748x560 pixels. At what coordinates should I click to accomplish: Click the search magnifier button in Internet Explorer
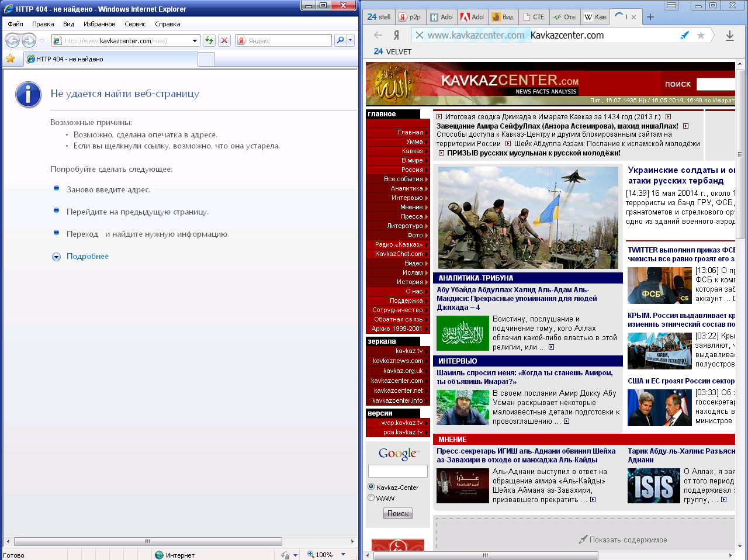(340, 40)
